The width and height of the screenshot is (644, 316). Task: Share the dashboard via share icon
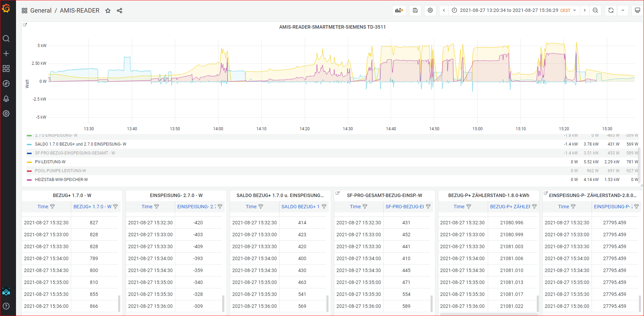[119, 11]
